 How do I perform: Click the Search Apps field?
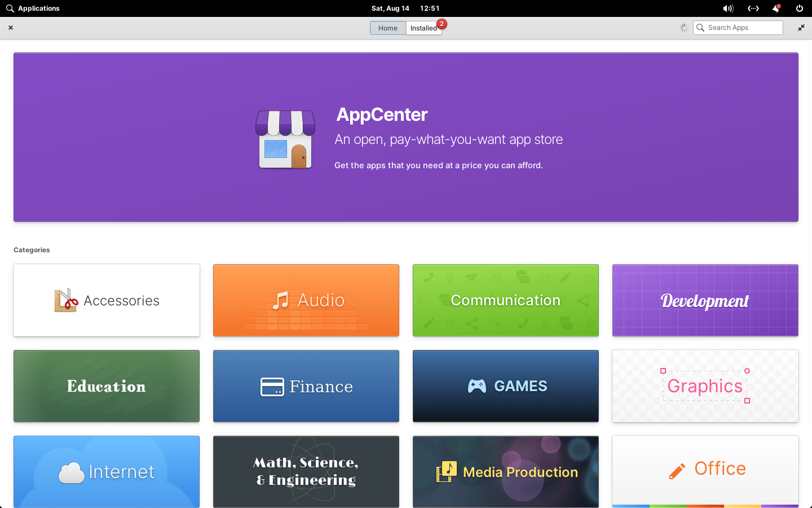(738, 28)
